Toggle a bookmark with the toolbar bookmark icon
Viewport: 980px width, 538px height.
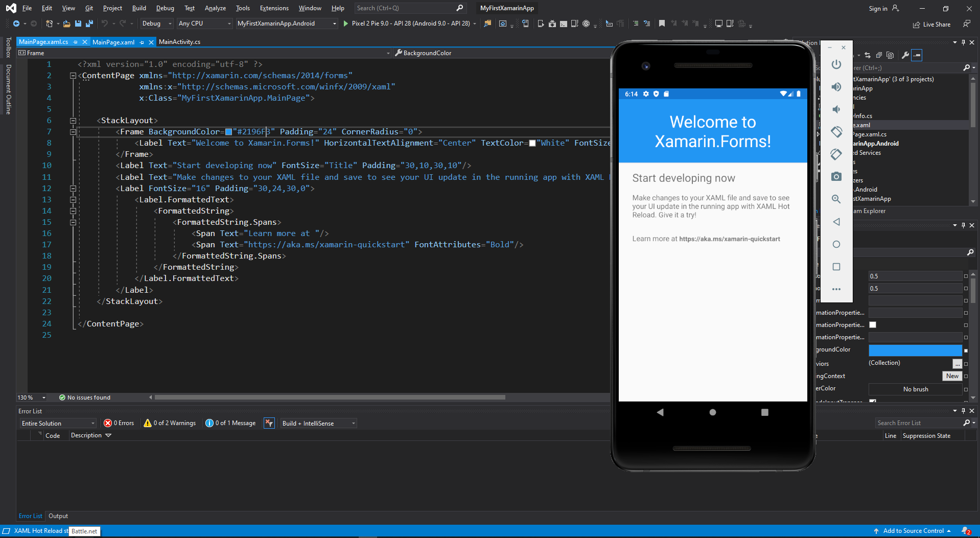[x=662, y=24]
